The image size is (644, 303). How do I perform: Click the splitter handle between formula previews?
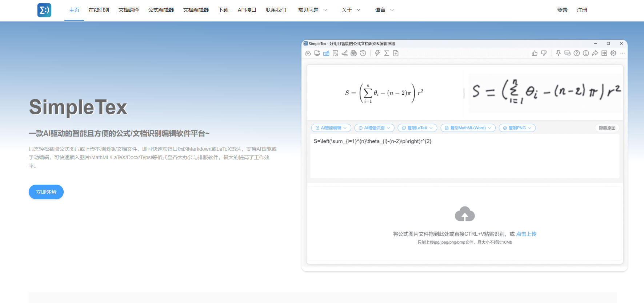(x=464, y=94)
